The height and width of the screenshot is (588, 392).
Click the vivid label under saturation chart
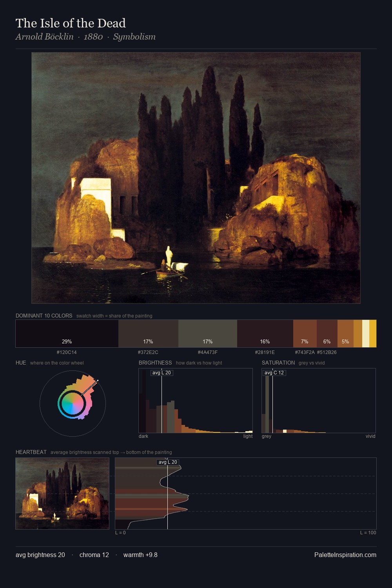click(370, 436)
